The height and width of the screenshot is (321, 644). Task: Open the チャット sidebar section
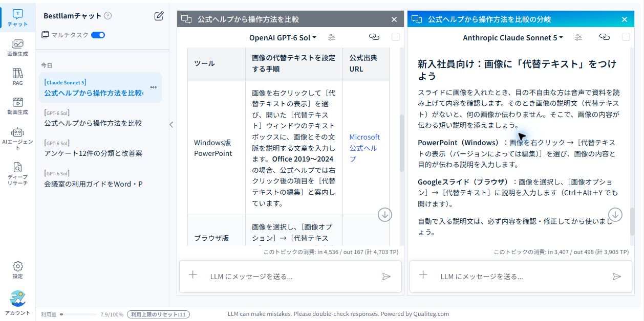(x=17, y=18)
